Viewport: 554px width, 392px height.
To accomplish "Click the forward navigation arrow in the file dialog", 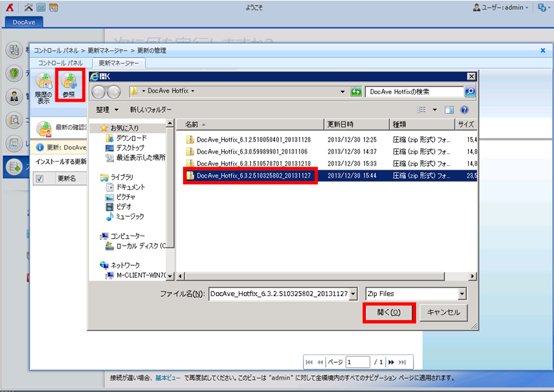I will [113, 92].
